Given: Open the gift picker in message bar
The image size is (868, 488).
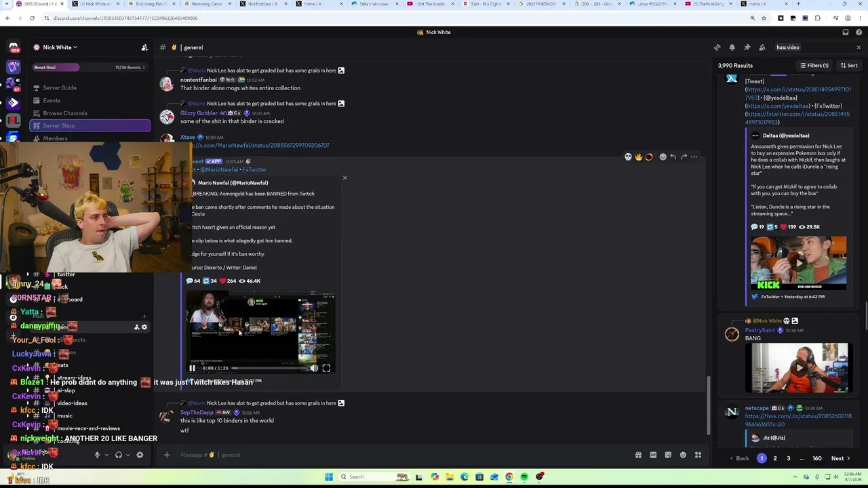Looking at the screenshot, I should pos(638,455).
